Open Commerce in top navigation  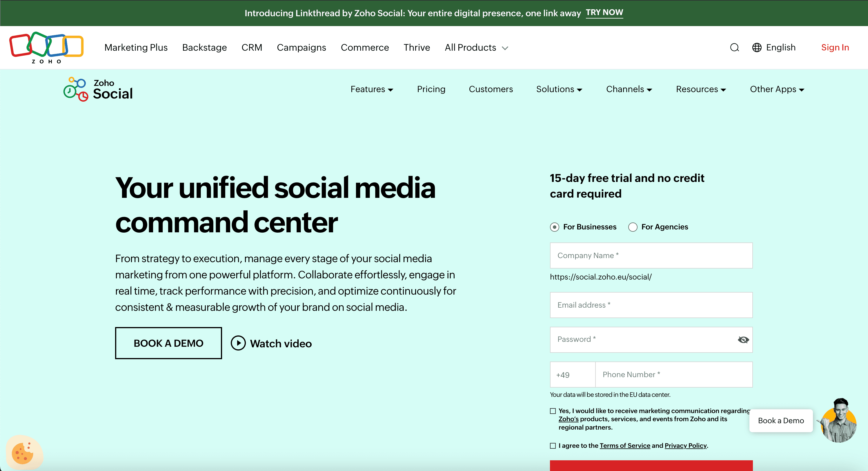pyautogui.click(x=365, y=48)
